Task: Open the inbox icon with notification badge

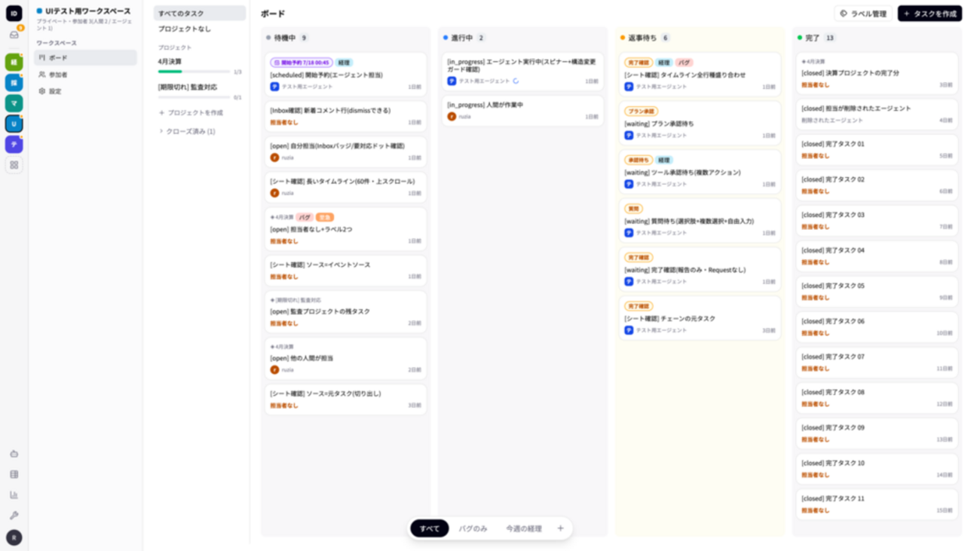Action: coord(14,35)
